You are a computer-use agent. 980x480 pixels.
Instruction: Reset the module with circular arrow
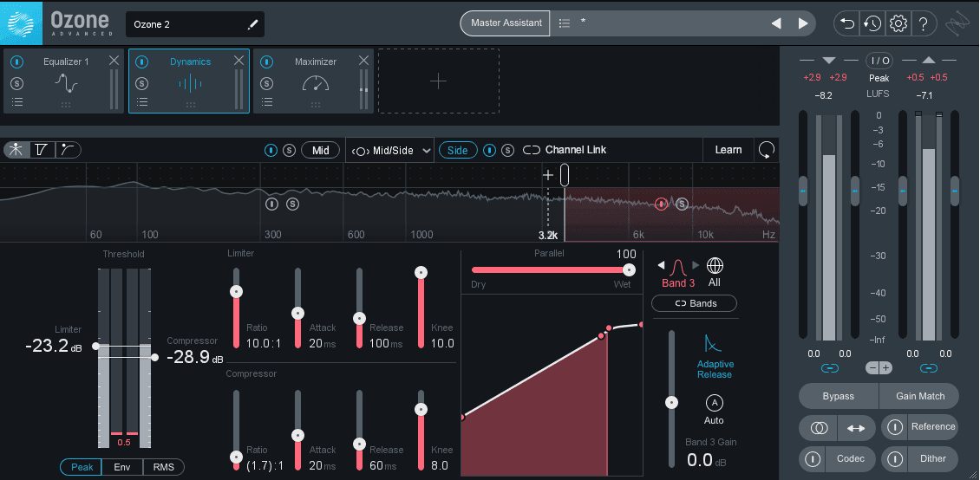pos(767,150)
